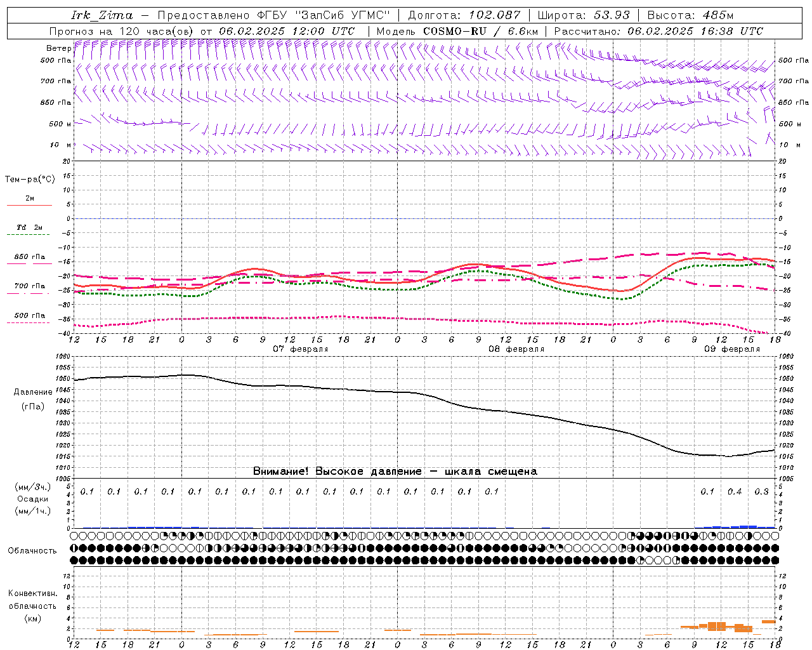Screen dimensions: 812x650
Task: Click the '(мм/1ч.)' precipitation unit label
Action: coord(33,511)
